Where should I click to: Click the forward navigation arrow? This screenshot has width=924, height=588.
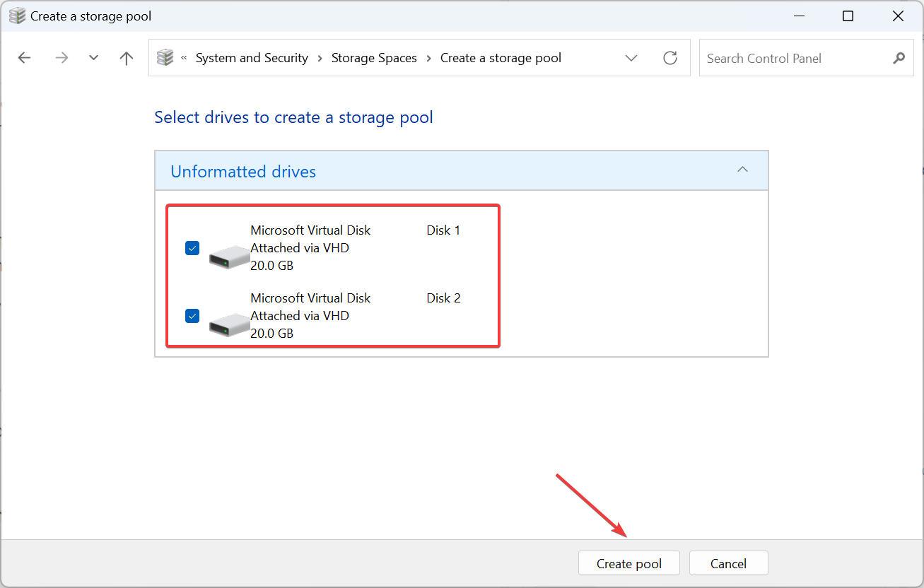point(62,58)
